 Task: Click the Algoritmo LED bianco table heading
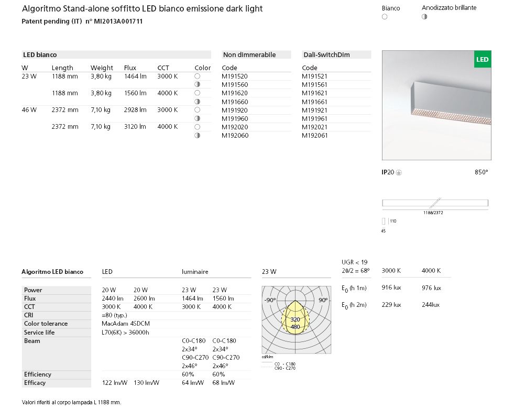tap(52, 272)
